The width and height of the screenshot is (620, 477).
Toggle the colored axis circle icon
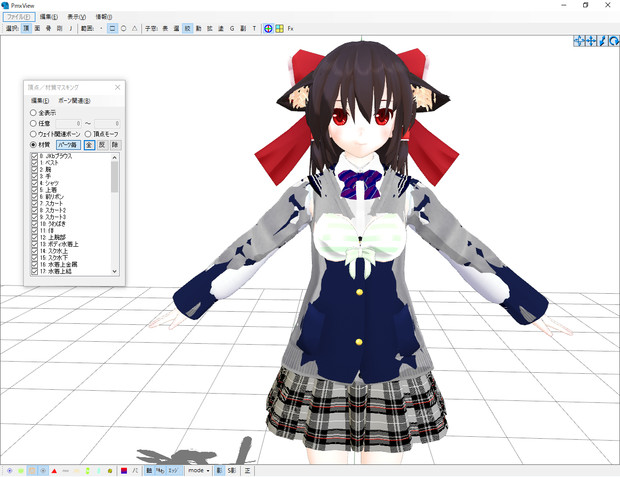(x=268, y=28)
